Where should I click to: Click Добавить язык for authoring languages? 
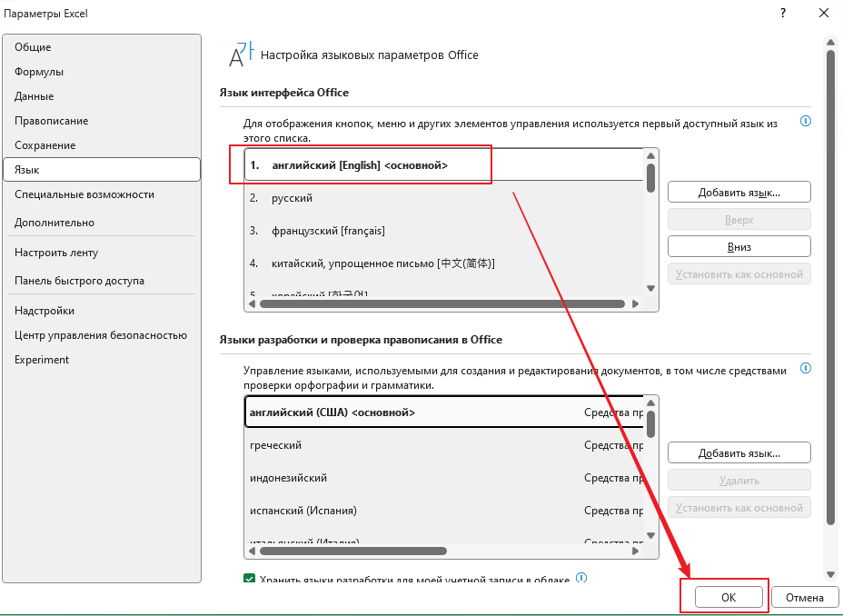pos(739,453)
